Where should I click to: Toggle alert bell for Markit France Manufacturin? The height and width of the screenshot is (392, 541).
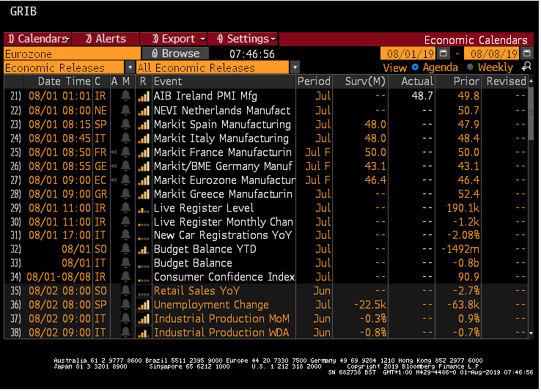coord(126,152)
